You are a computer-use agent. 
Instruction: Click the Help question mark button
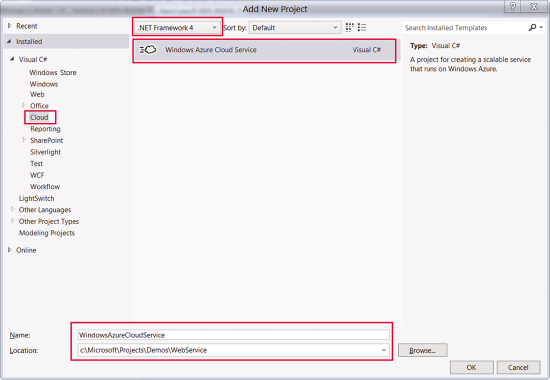512,7
